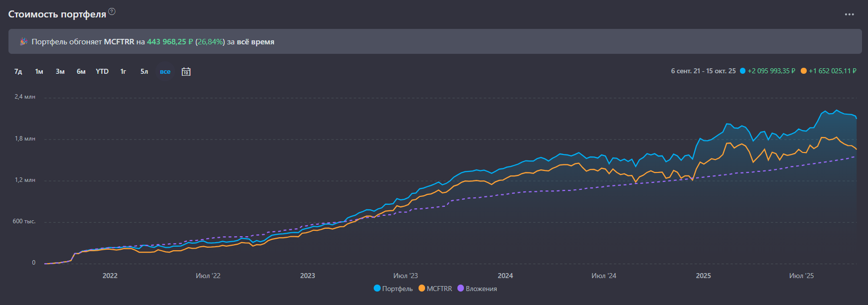
Task: Click the 2024 label on the time axis
Action: tap(505, 276)
